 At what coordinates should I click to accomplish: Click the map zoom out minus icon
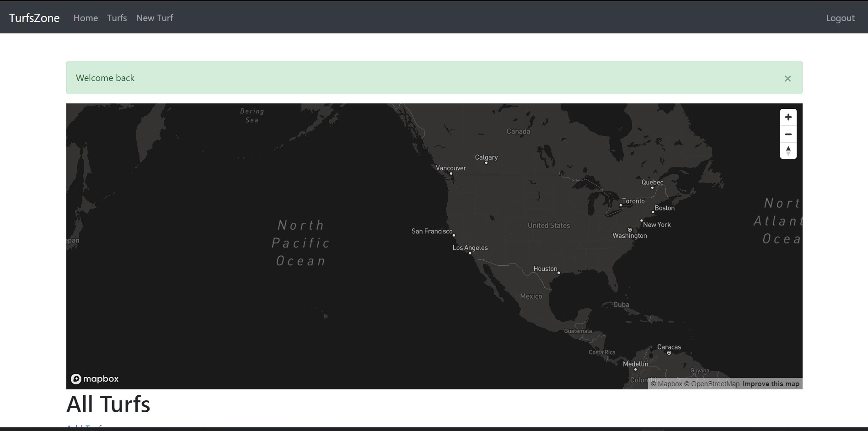click(x=788, y=134)
